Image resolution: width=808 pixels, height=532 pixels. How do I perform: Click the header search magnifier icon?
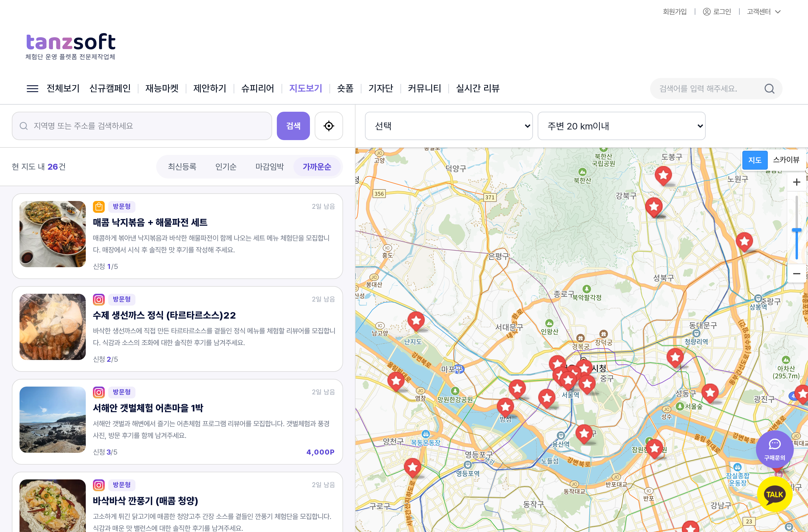click(769, 89)
